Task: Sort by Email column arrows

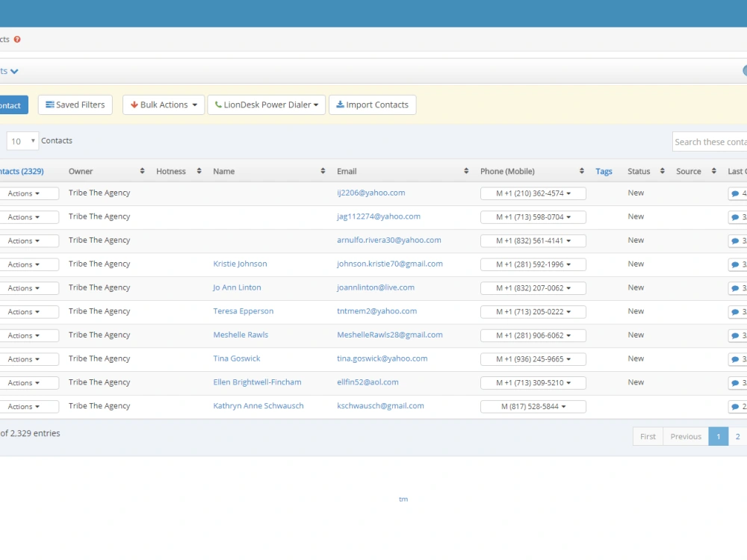Action: point(466,171)
